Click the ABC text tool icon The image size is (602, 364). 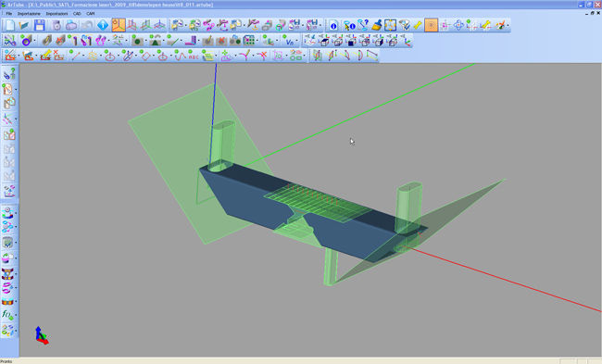194,56
